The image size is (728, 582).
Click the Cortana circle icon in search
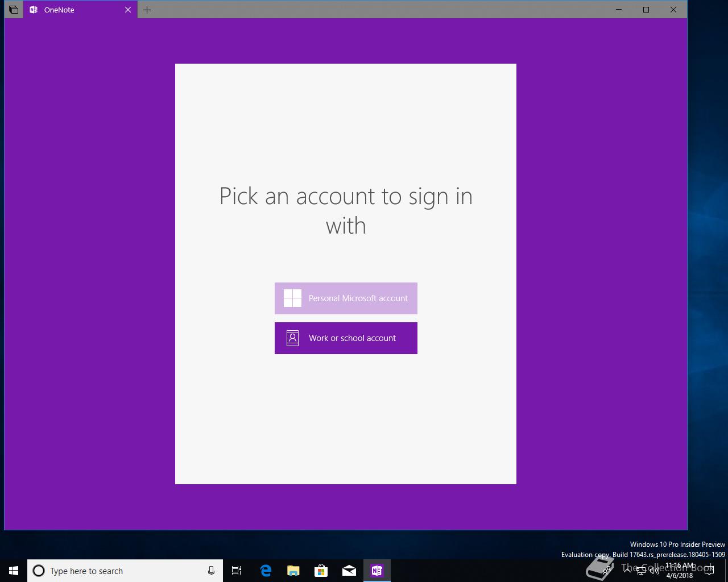pyautogui.click(x=39, y=571)
